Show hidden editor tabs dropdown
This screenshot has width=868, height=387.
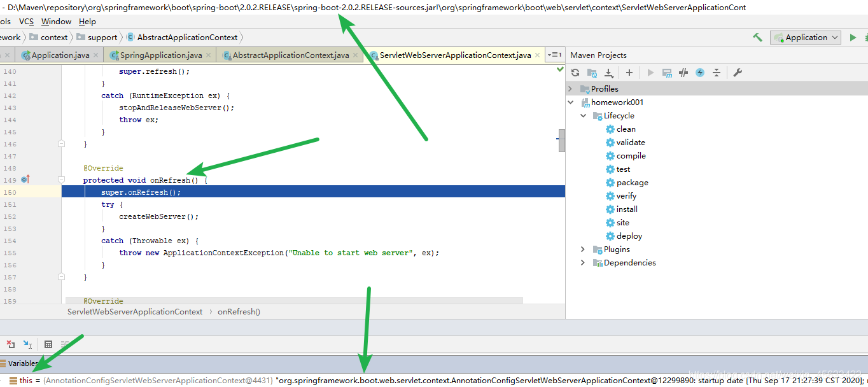tap(555, 55)
